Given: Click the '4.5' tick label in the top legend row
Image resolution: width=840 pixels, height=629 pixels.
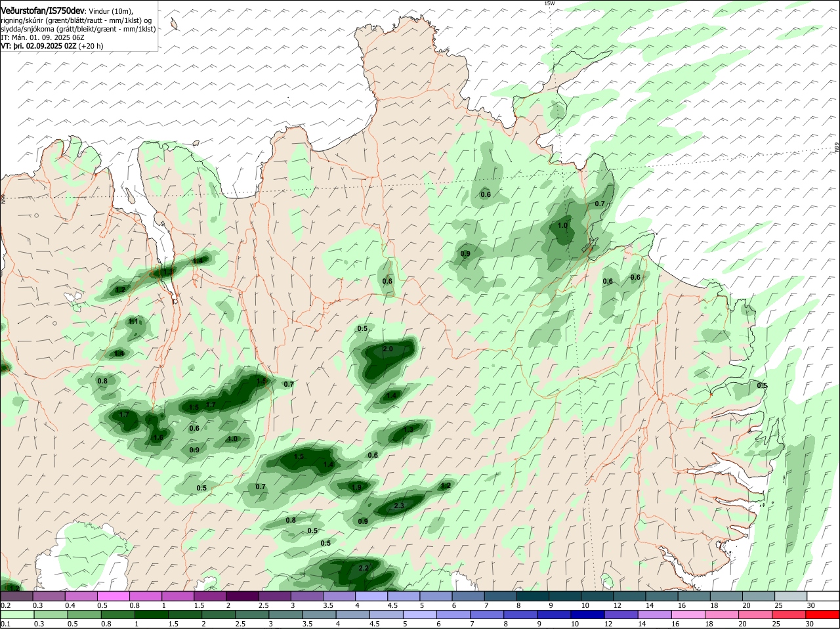Looking at the screenshot, I should tap(393, 605).
